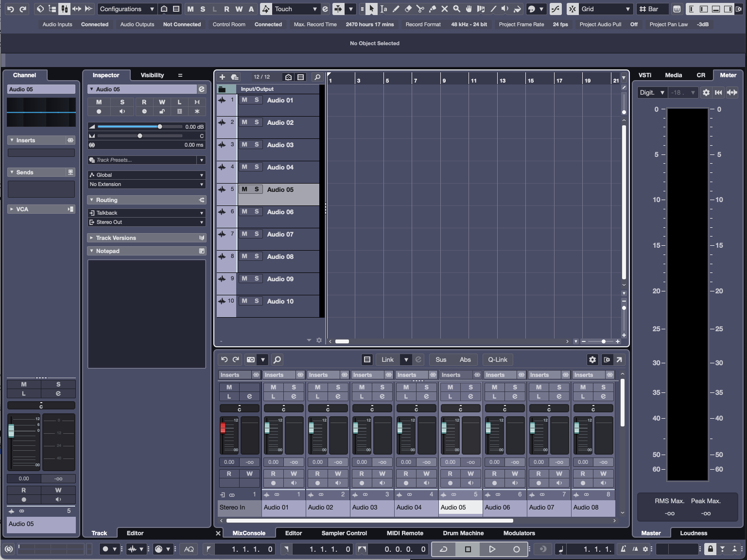The width and height of the screenshot is (747, 560).
Task: Click the Stereo In channel fader in MixConsole
Action: coord(223,428)
